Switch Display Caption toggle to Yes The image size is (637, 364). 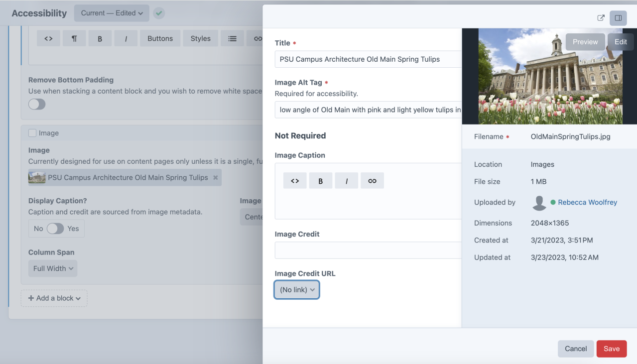click(57, 228)
